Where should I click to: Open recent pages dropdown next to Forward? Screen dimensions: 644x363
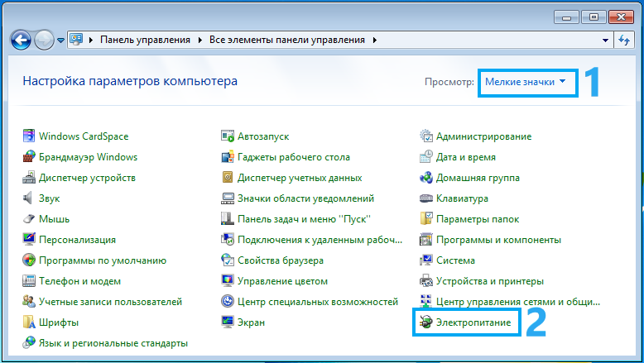click(x=60, y=41)
